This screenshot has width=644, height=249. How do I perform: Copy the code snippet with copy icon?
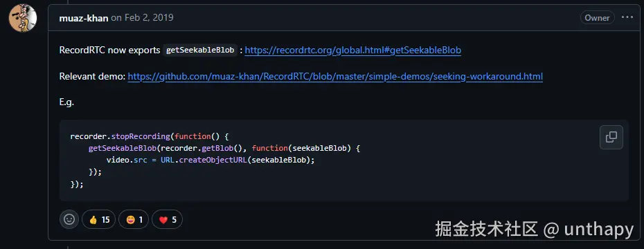pyautogui.click(x=611, y=137)
